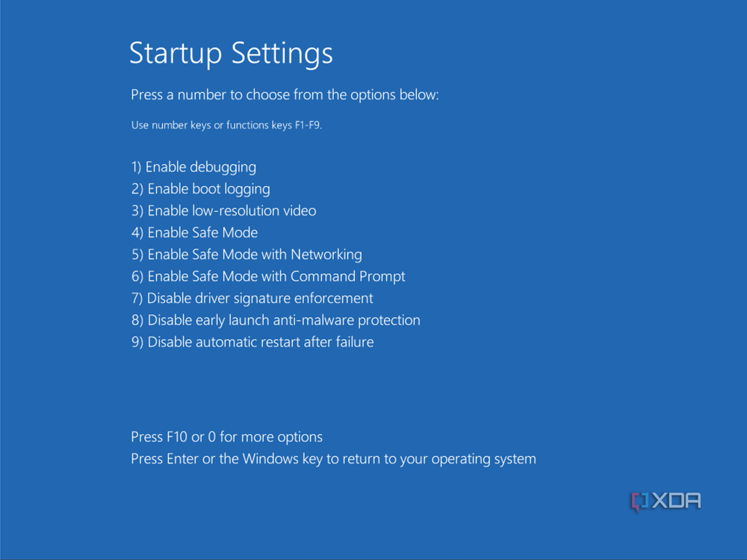Click the 'F1-F9' function keys text
This screenshot has height=560, width=747.
(307, 125)
